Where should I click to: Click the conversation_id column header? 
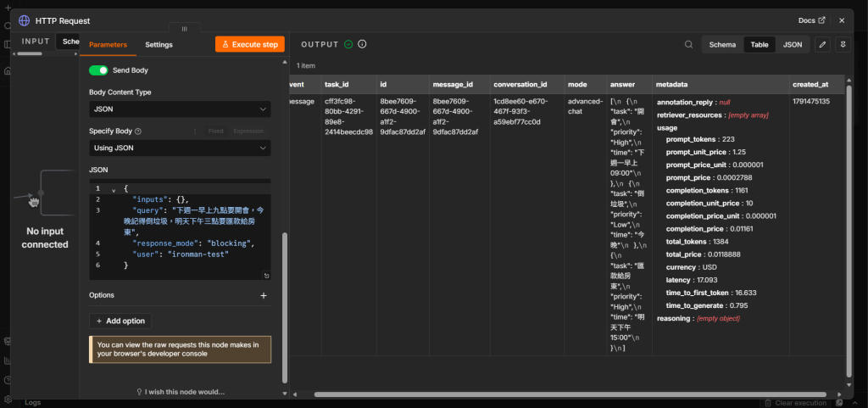pyautogui.click(x=526, y=85)
